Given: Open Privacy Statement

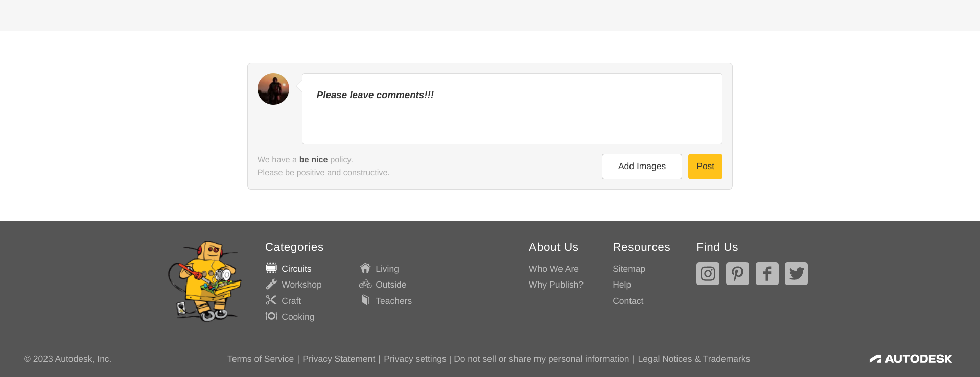Looking at the screenshot, I should point(339,359).
